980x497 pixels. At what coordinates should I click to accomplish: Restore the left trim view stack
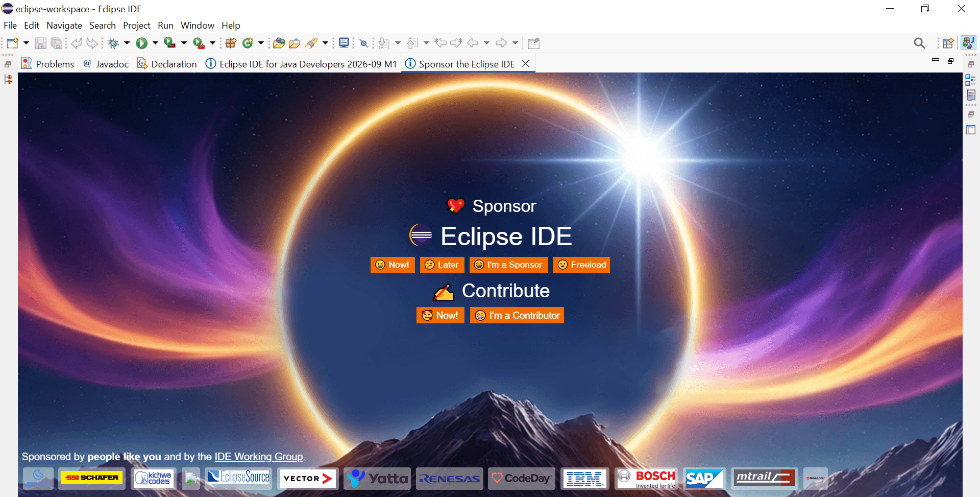coord(8,64)
